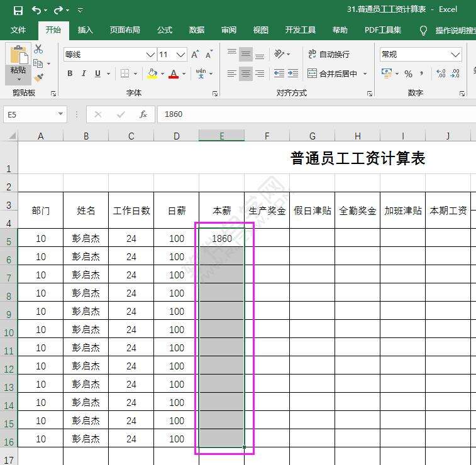Click 合并后居中 merge and center button

click(333, 74)
